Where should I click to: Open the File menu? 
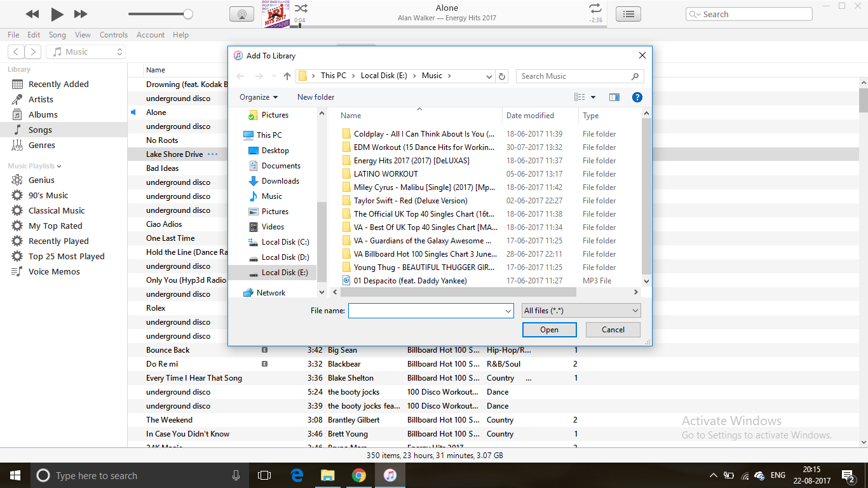tap(13, 35)
